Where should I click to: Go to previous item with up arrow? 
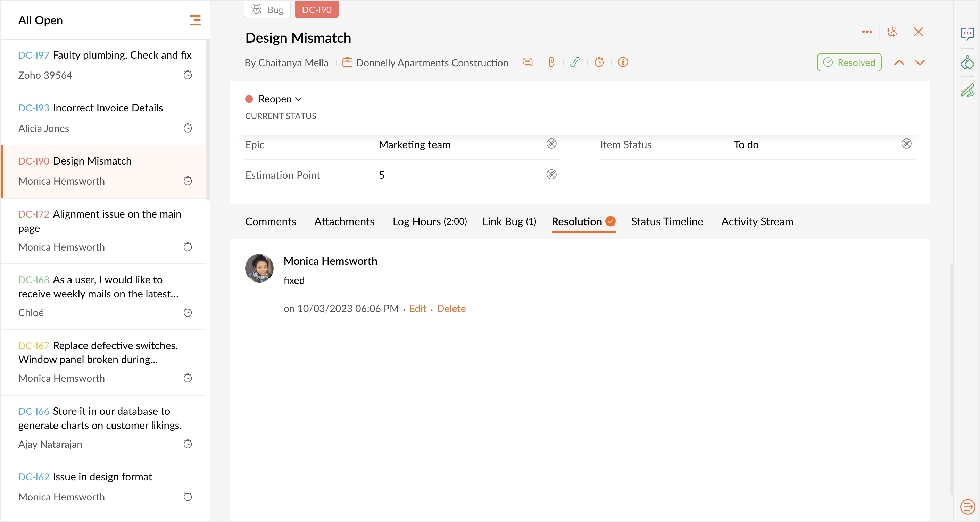point(899,63)
